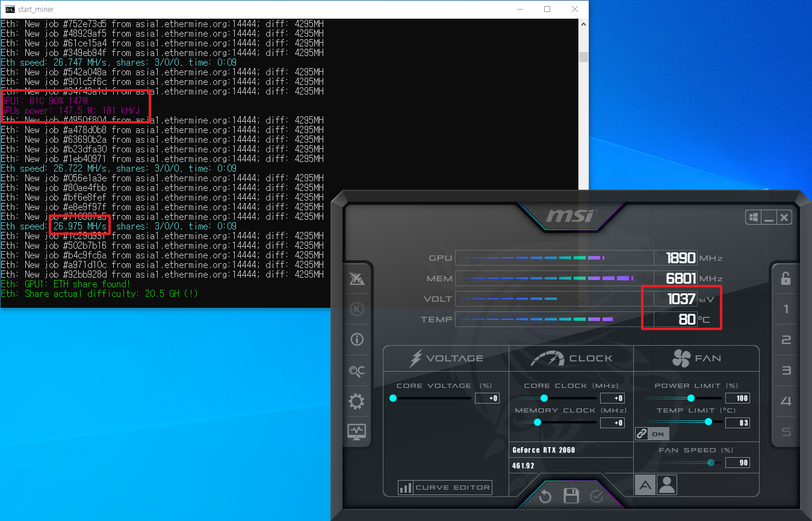Click the 'Eth: GPU1: ETH share found!' line
The image size is (812, 521).
tap(65, 284)
